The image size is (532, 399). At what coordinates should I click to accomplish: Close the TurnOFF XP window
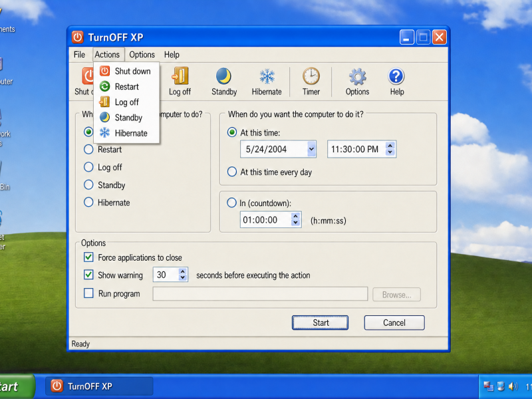[x=439, y=37]
